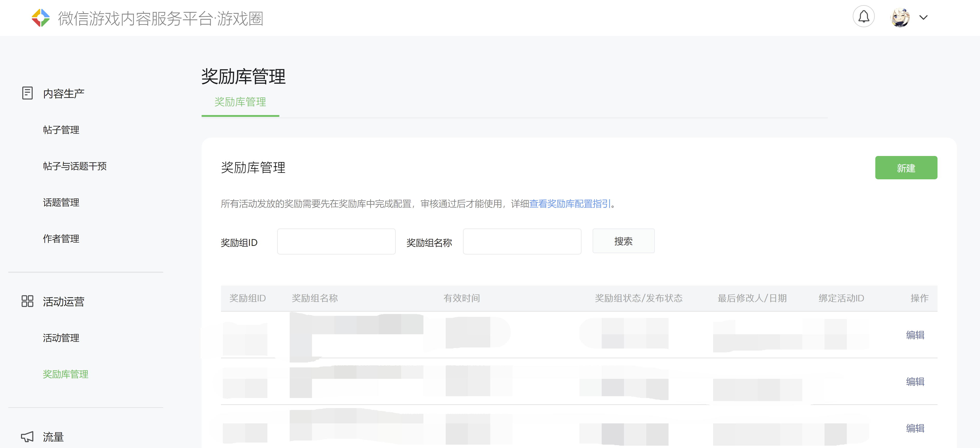Click the 内容生产 document icon
The width and height of the screenshot is (980, 448).
click(27, 93)
